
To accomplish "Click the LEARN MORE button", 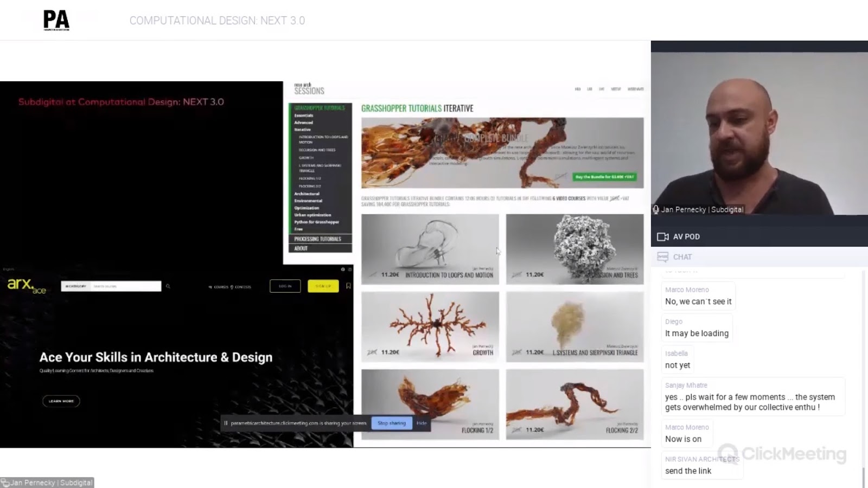I will click(61, 401).
